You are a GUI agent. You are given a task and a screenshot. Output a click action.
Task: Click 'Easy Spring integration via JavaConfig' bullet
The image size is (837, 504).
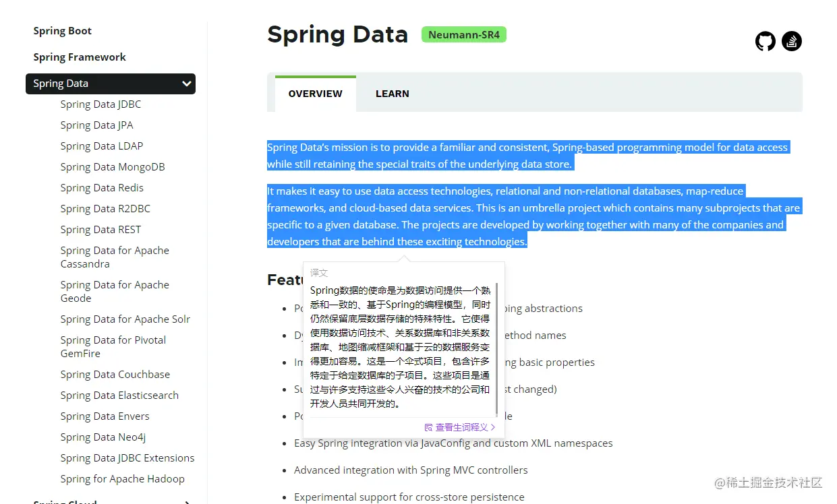coord(453,443)
